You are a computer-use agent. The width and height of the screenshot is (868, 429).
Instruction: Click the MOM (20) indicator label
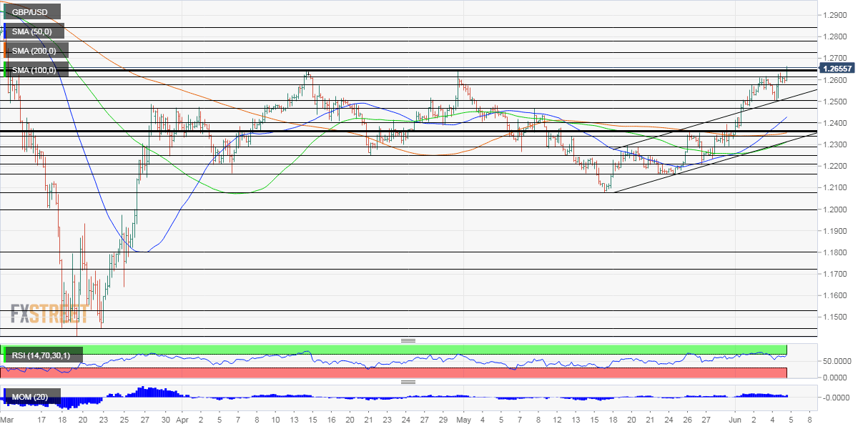33,397
